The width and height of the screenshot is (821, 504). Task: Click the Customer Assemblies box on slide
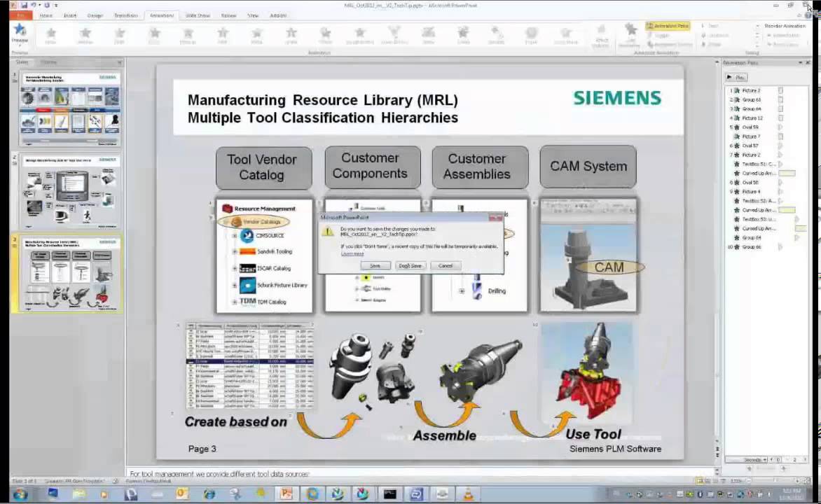(x=480, y=167)
